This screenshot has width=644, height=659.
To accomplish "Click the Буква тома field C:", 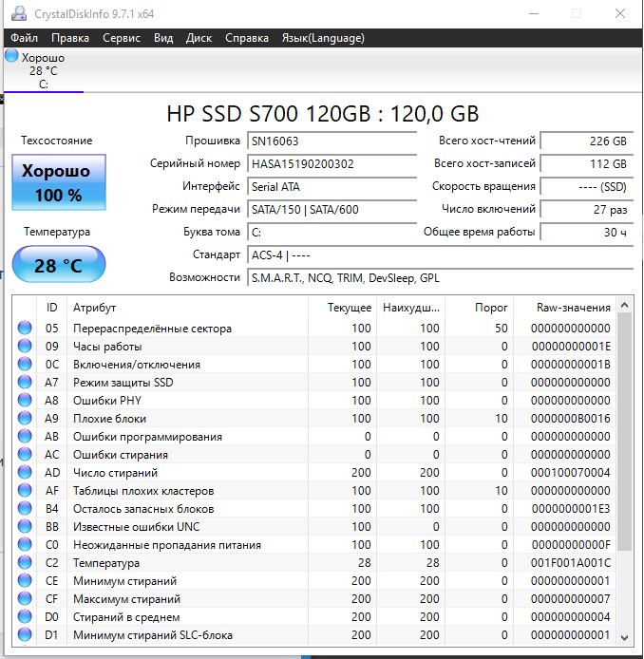I will (332, 232).
